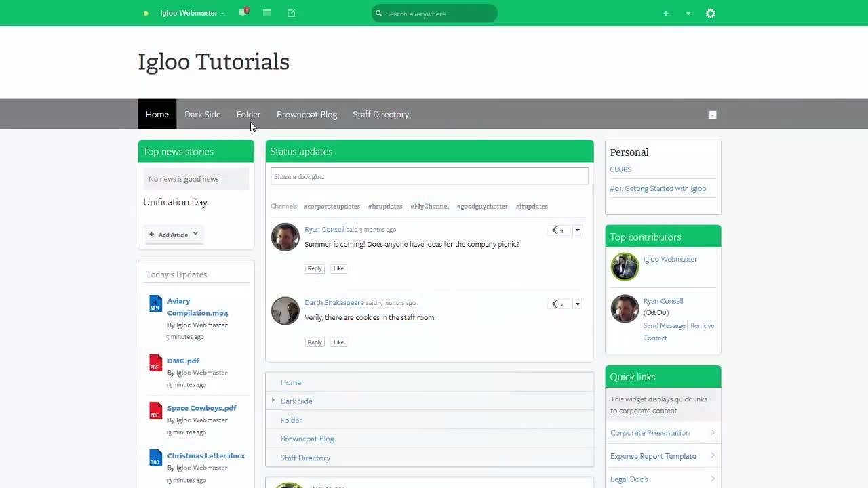Open the Folder navigation tab
868x488 pixels.
(248, 114)
